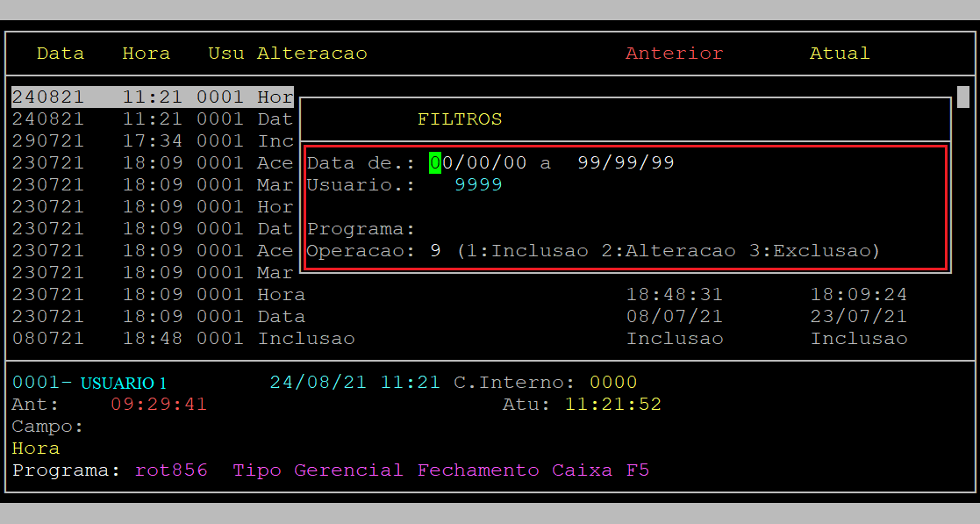Screen dimensions: 980x524
Task: Select the Usuario field showing 9999
Action: 478,185
